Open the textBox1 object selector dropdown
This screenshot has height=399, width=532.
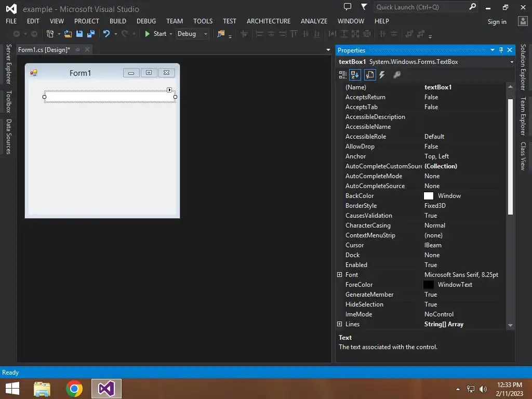pos(512,62)
